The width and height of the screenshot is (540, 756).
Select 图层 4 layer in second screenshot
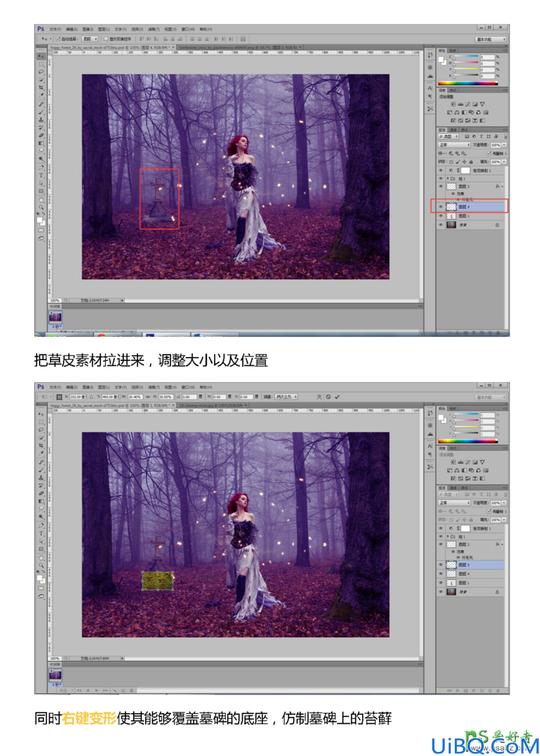(471, 574)
